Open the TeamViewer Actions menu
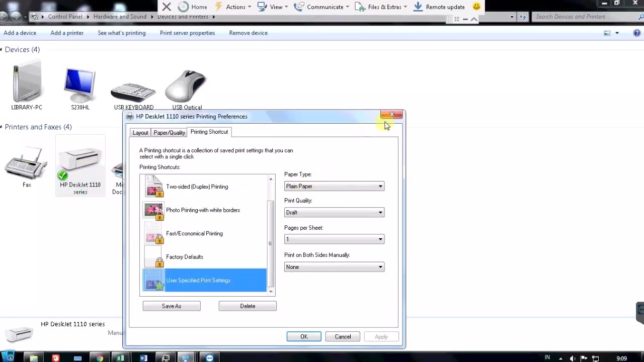This screenshot has width=644, height=362. coord(233,7)
